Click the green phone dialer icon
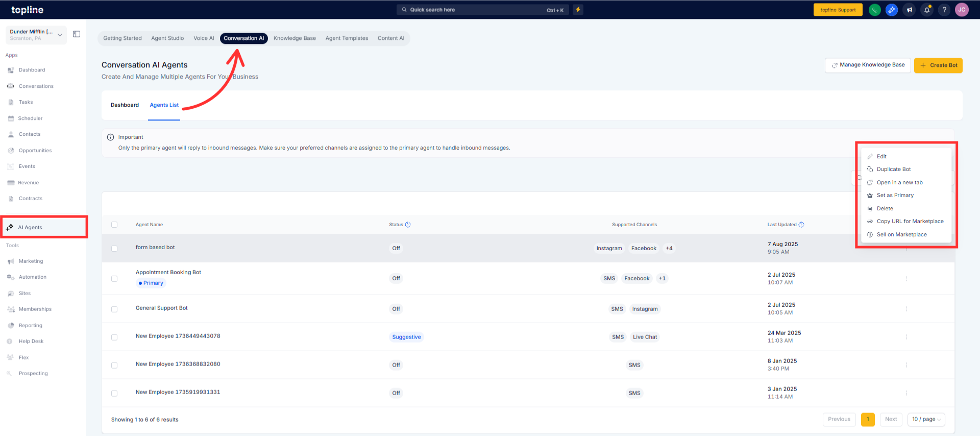The image size is (980, 436). pyautogui.click(x=874, y=10)
